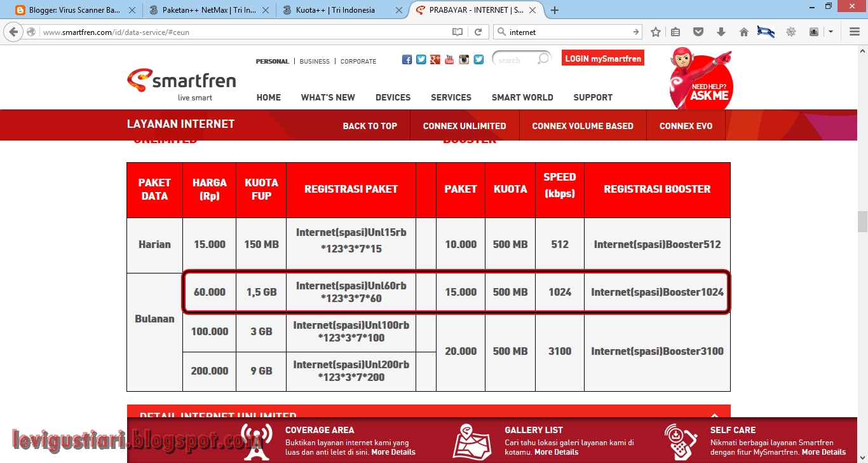Open the Pocket icon in toolbar

click(698, 32)
